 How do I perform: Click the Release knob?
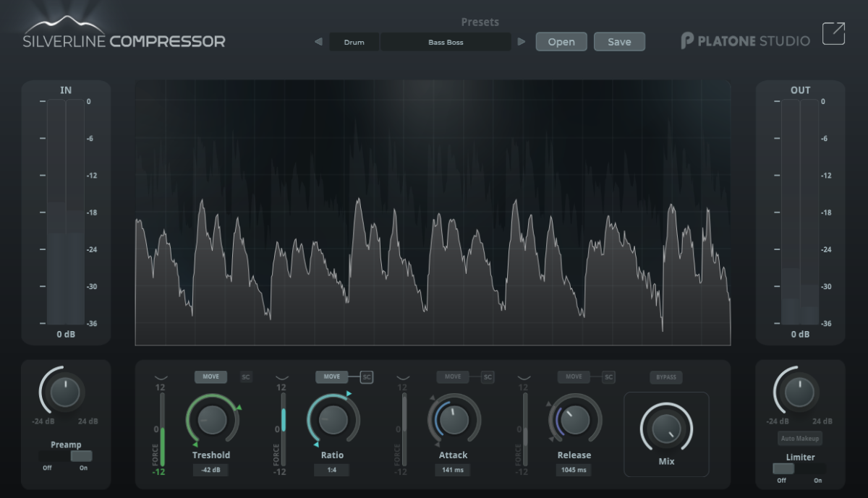tap(574, 420)
